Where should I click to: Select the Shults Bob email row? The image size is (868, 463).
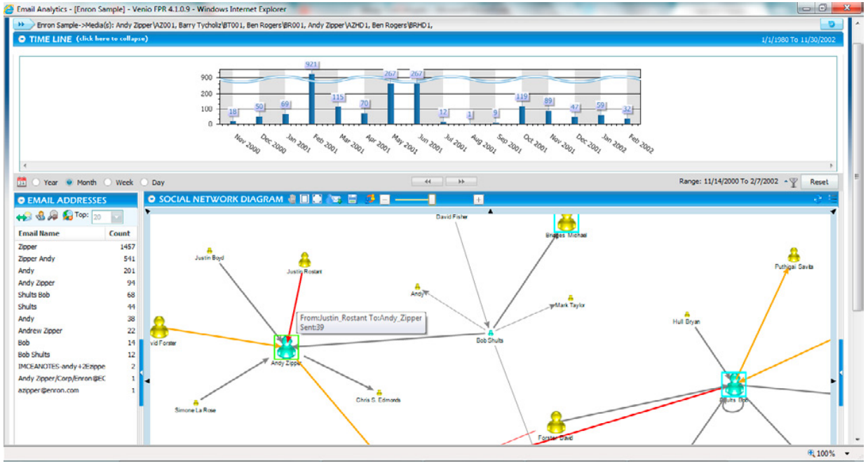point(76,295)
